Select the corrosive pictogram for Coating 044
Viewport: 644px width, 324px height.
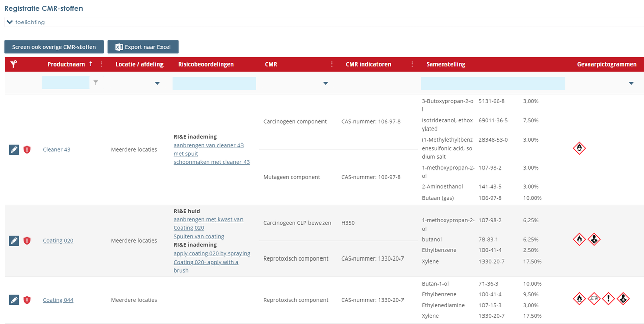point(594,298)
